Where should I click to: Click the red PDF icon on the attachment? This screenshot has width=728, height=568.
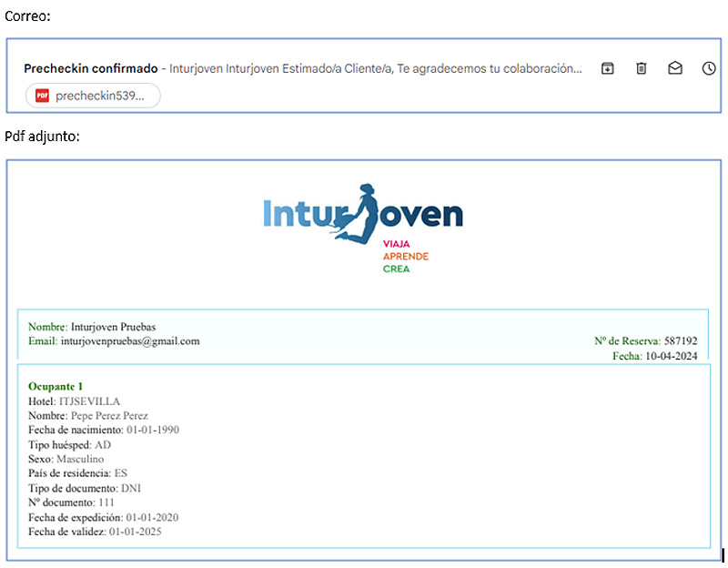[42, 96]
